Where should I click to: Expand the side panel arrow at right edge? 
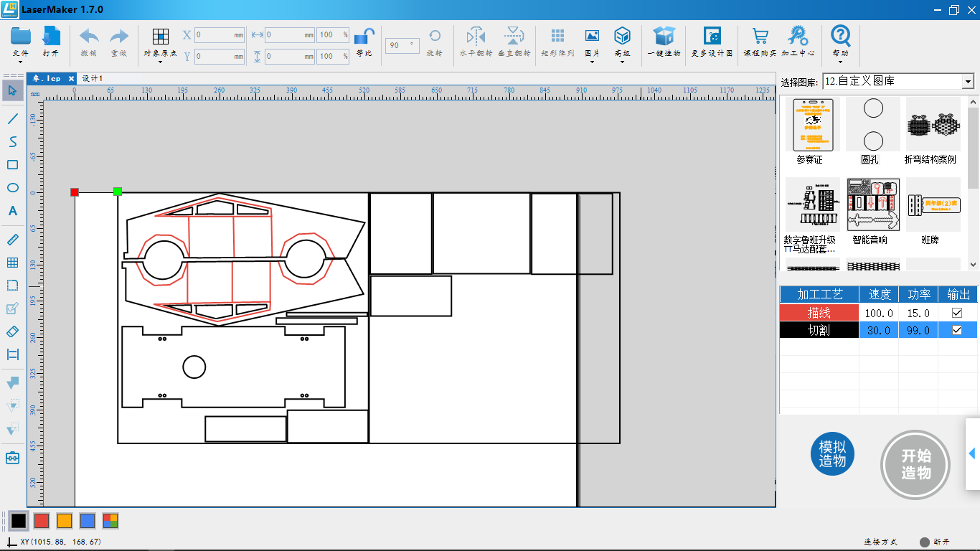pyautogui.click(x=972, y=453)
